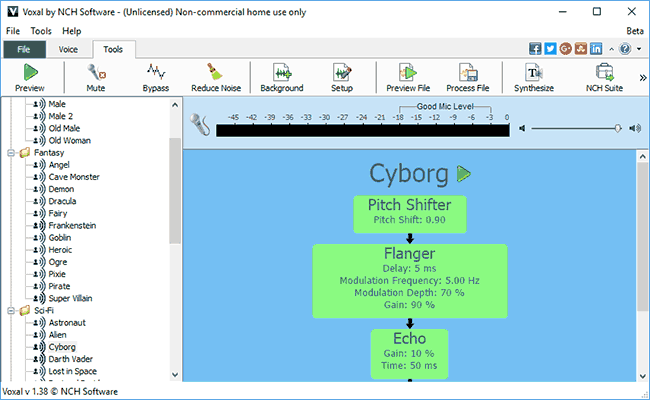Choose the Demon voice
This screenshot has width=650, height=400.
tap(61, 189)
